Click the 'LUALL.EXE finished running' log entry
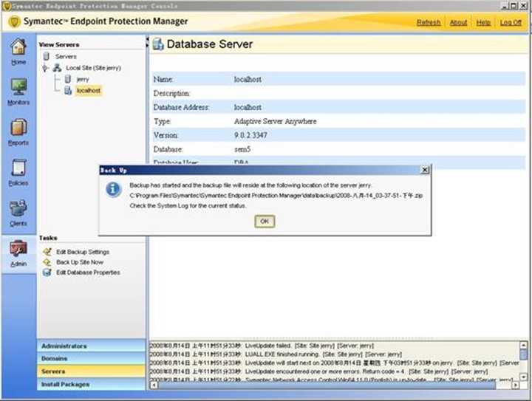 pyautogui.click(x=276, y=354)
